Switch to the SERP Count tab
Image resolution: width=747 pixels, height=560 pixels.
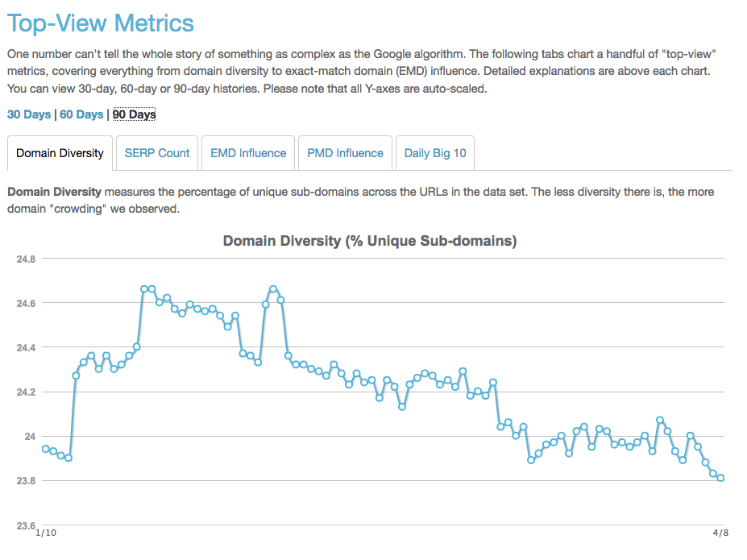pyautogui.click(x=157, y=153)
